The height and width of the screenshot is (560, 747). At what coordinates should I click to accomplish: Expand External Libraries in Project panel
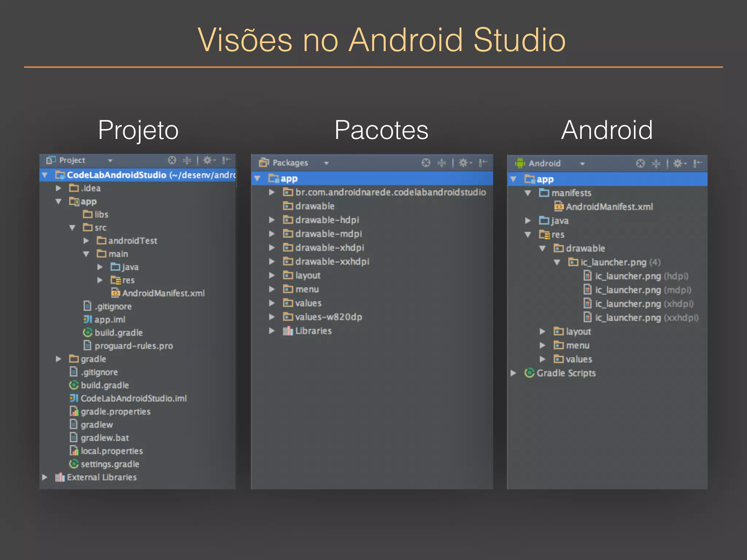tap(44, 477)
